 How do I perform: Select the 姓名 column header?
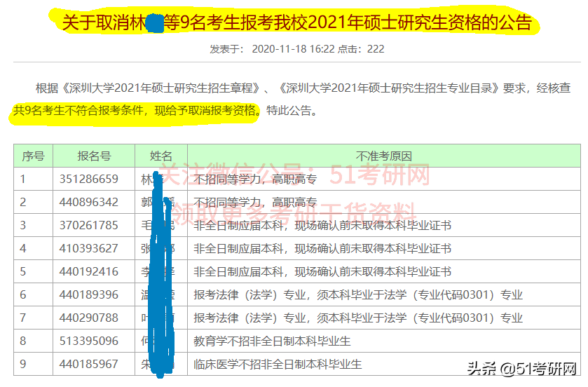(x=161, y=156)
